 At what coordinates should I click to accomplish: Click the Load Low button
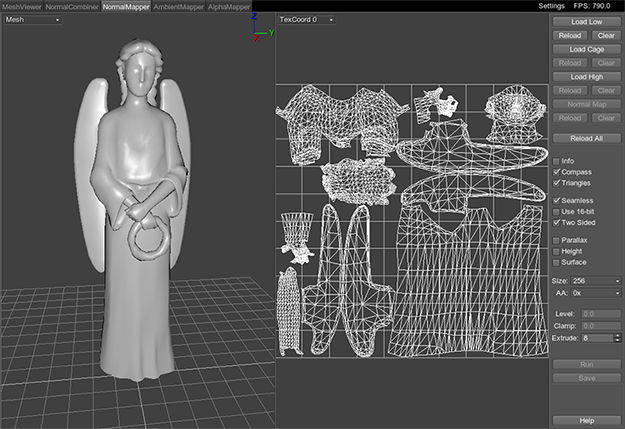coord(586,21)
